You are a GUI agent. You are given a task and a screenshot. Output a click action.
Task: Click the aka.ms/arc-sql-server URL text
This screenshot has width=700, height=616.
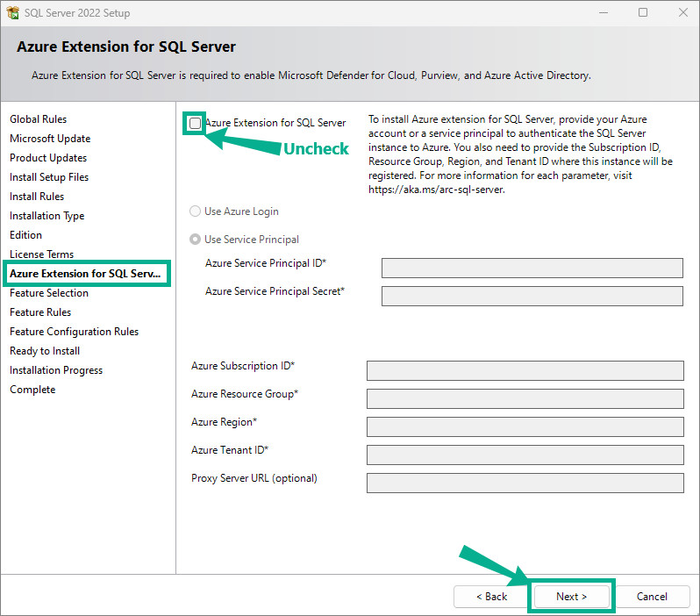(437, 190)
